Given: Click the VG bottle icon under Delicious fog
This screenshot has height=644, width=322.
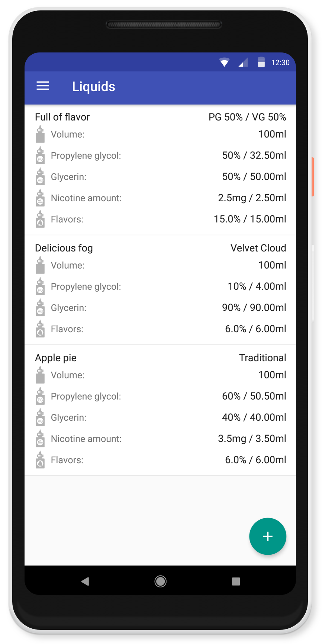Looking at the screenshot, I should tap(40, 308).
